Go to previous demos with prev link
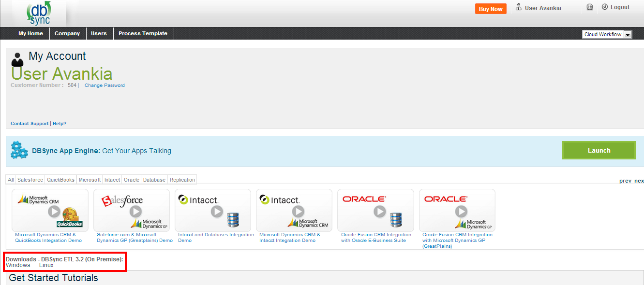Screen dimensions: 644x285 625,181
